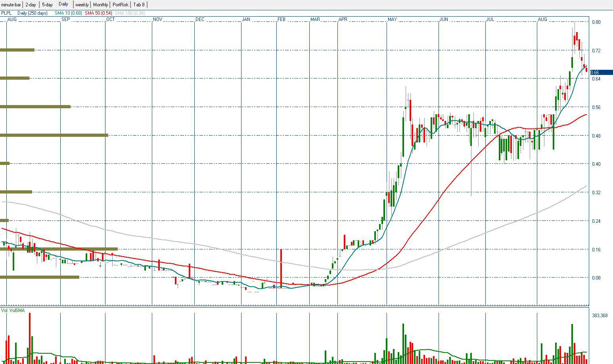Select the SMA 10 (0.68) indicator label
Image resolution: width=613 pixels, height=364 pixels.
pos(68,13)
